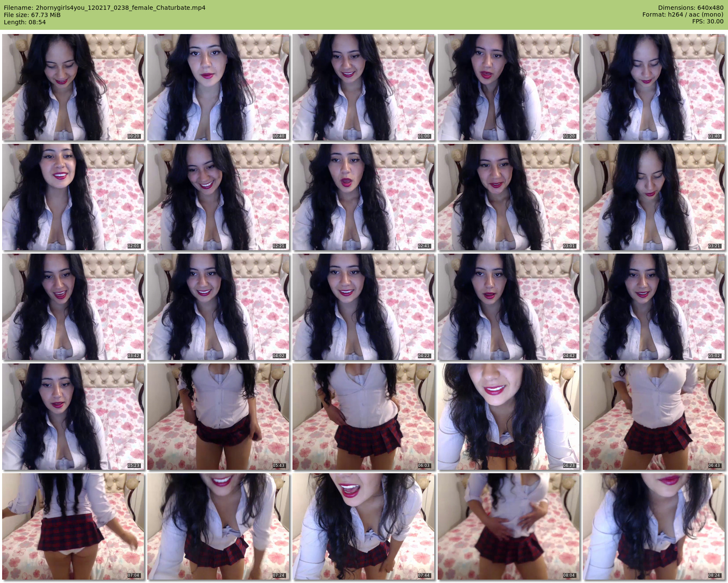Open the frame captured at 01:40

(654, 87)
